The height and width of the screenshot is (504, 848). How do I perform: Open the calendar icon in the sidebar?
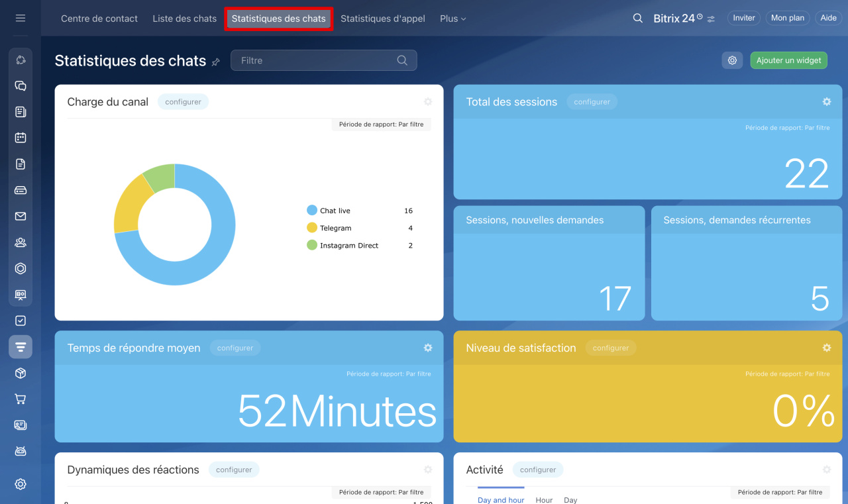click(21, 138)
